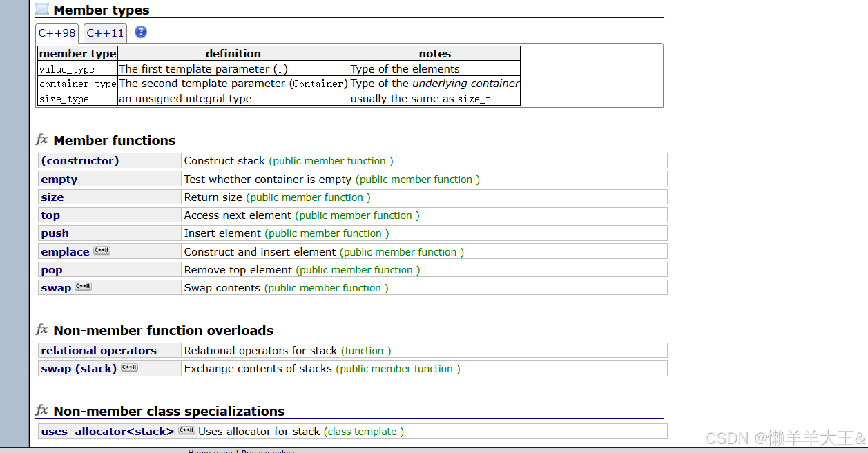Click 'Non-member class specializations' heading
Viewport: 868px width, 453px height.
coord(169,411)
